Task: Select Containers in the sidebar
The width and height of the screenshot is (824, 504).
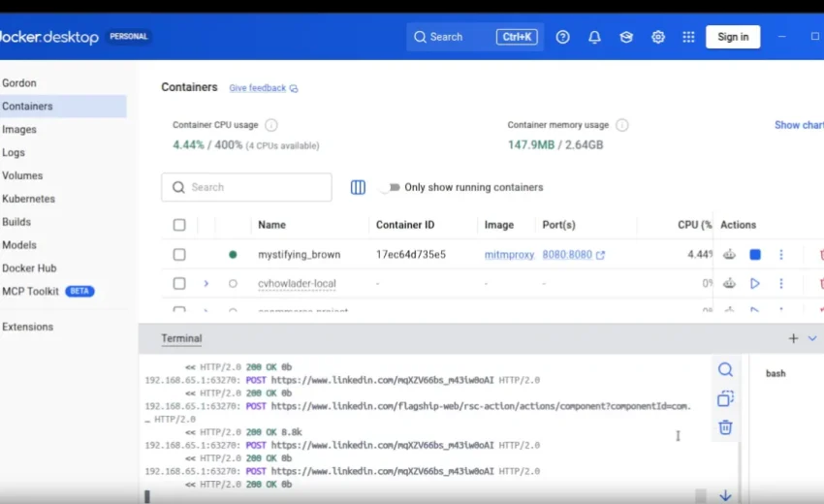Action: pos(63,107)
